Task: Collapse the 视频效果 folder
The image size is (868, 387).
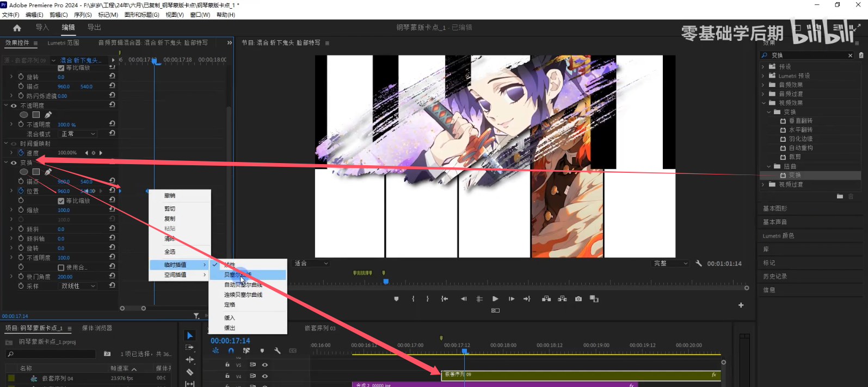Action: pyautogui.click(x=763, y=103)
